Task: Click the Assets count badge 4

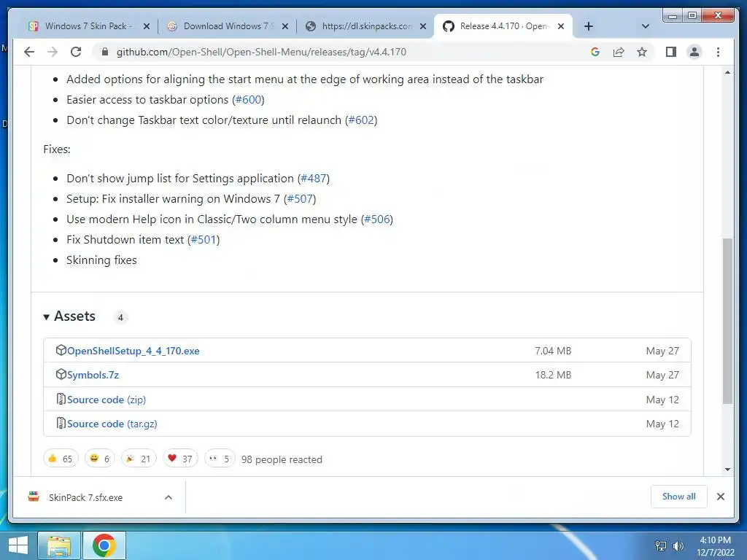Action: point(120,317)
